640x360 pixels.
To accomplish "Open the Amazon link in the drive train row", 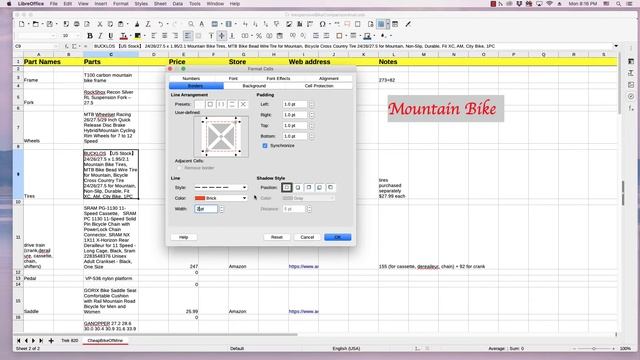I will click(304, 267).
